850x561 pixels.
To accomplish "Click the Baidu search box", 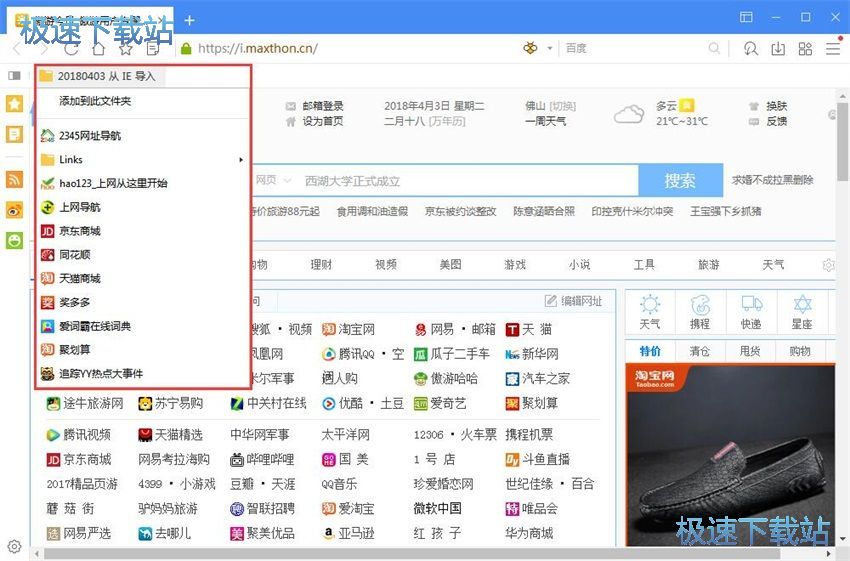I will click(632, 48).
